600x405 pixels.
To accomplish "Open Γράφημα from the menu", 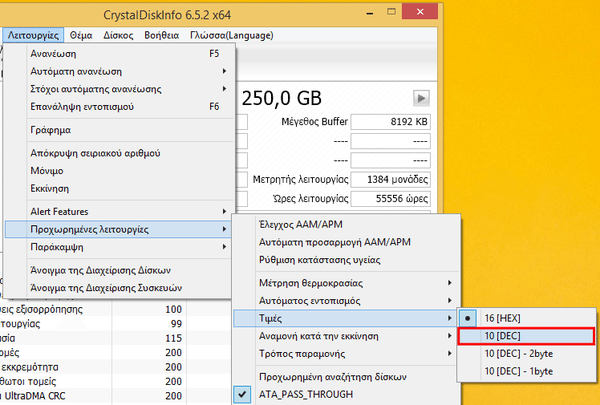I will (x=119, y=130).
